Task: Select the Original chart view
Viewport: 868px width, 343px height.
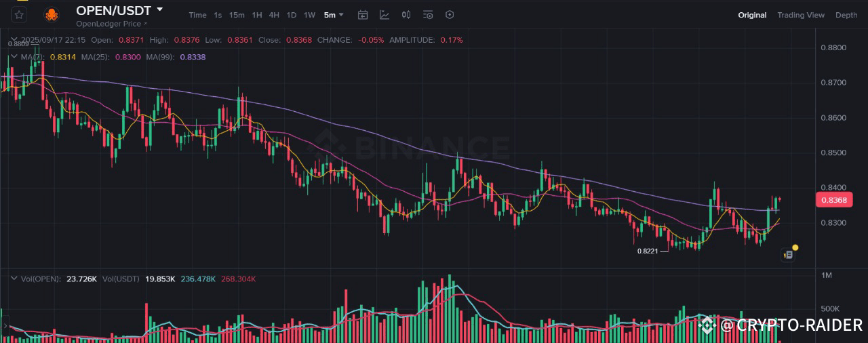Action: tap(752, 15)
